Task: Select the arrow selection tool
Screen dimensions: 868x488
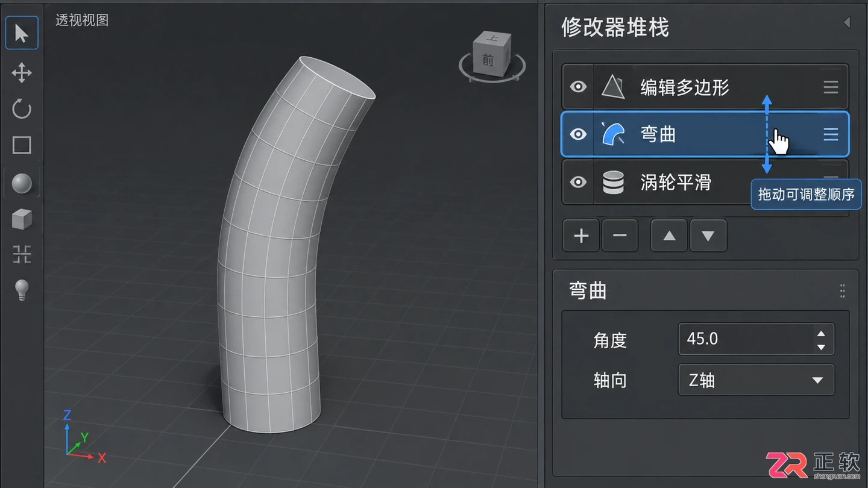Action: pos(22,33)
